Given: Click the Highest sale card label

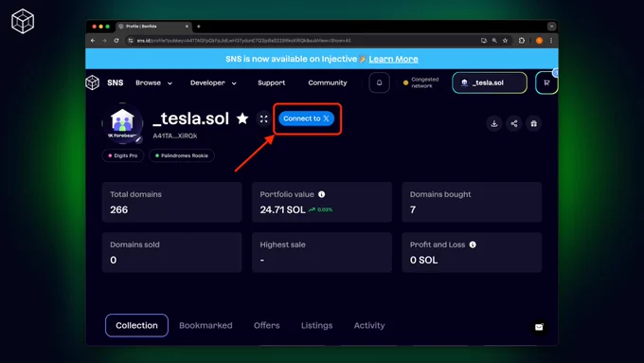Looking at the screenshot, I should [x=282, y=245].
